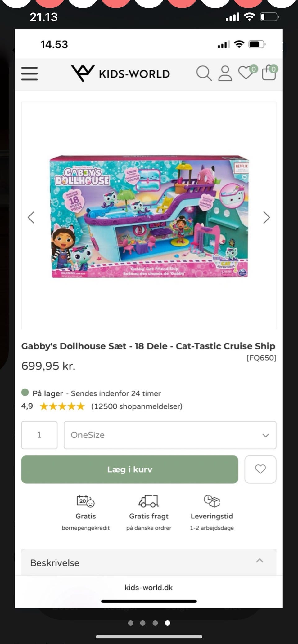The image size is (298, 644).
Task: Tap the kids-world.dk address bar
Action: pyautogui.click(x=149, y=587)
